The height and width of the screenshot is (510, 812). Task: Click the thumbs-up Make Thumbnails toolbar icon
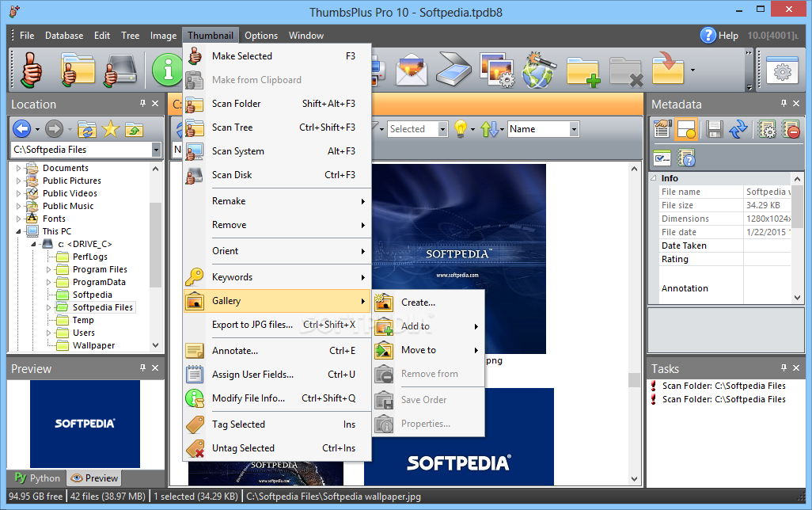[x=31, y=70]
